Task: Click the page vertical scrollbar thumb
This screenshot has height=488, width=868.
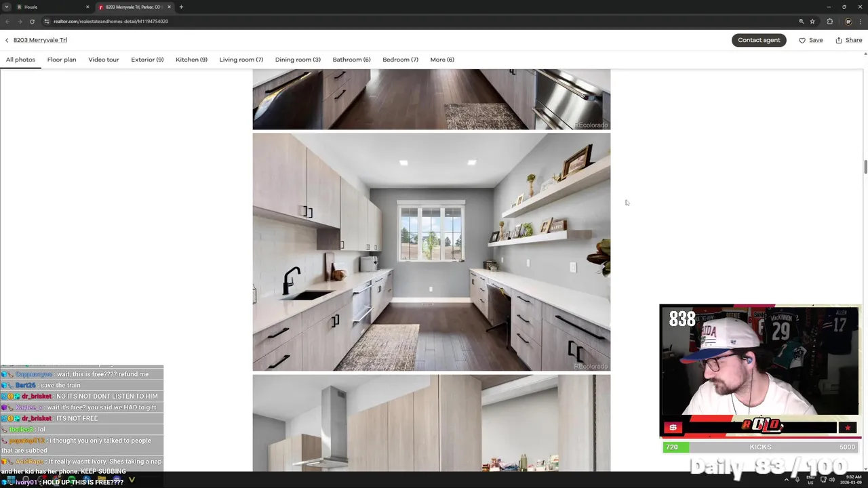Action: click(865, 167)
